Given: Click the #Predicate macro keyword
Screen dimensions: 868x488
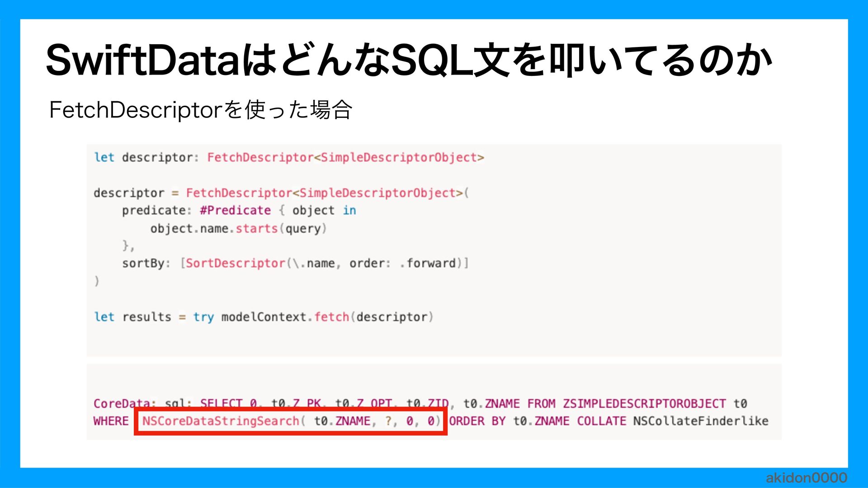Looking at the screenshot, I should [235, 211].
